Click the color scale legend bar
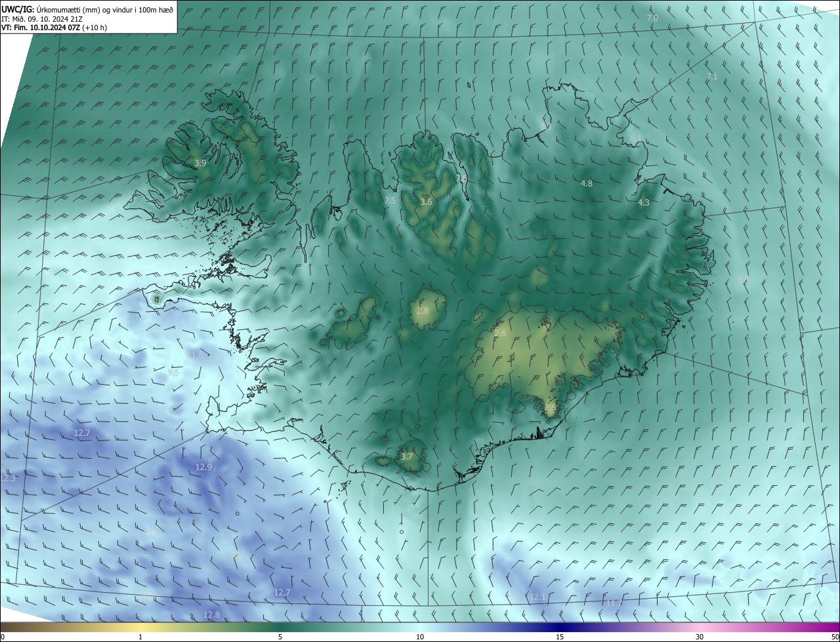The image size is (840, 642). point(420,628)
